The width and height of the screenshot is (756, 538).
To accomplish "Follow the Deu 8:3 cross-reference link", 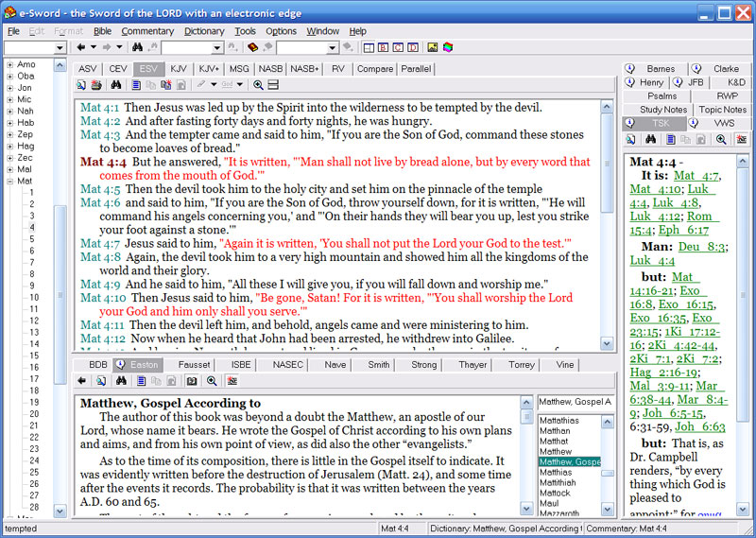I will 701,247.
